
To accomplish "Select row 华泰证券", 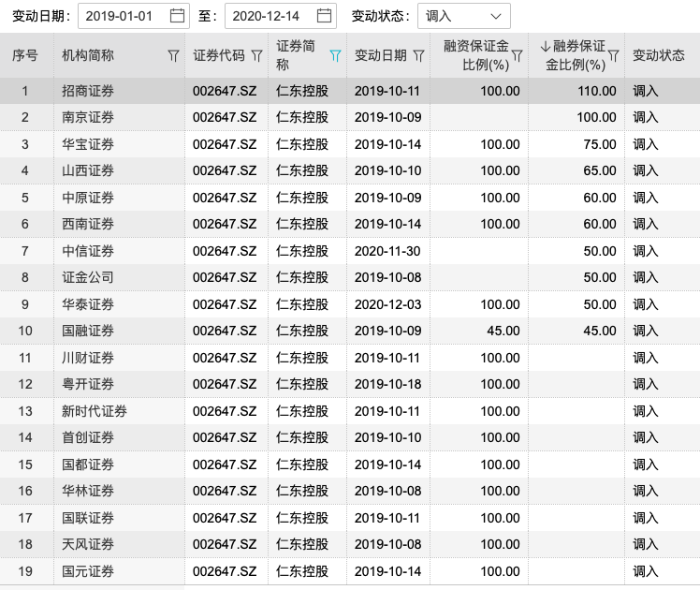I will point(350,304).
